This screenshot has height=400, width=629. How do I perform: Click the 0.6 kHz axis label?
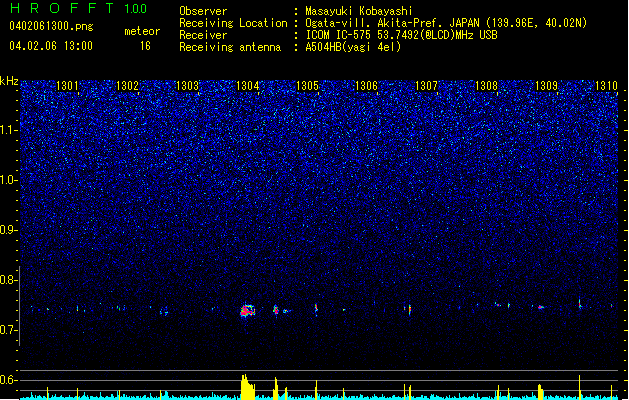click(9, 380)
